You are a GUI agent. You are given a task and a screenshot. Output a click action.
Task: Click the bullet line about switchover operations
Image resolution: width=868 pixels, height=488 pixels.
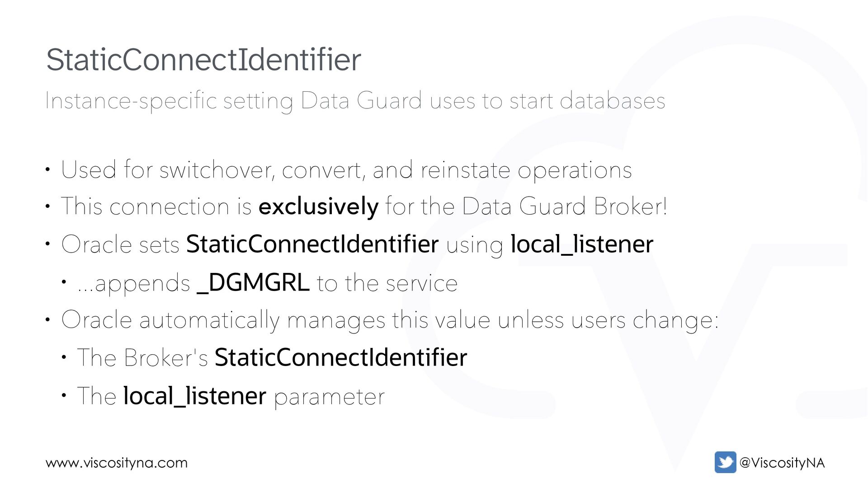(346, 170)
